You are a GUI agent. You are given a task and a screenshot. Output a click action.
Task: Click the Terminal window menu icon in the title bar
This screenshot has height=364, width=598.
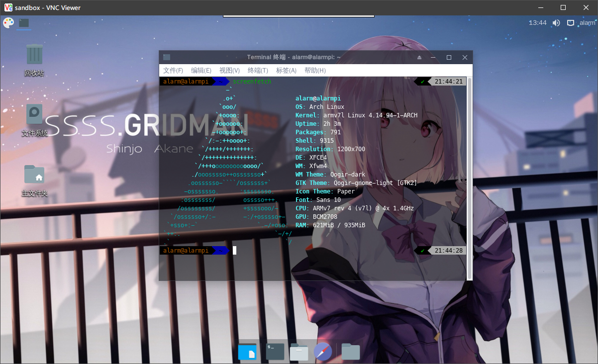167,57
